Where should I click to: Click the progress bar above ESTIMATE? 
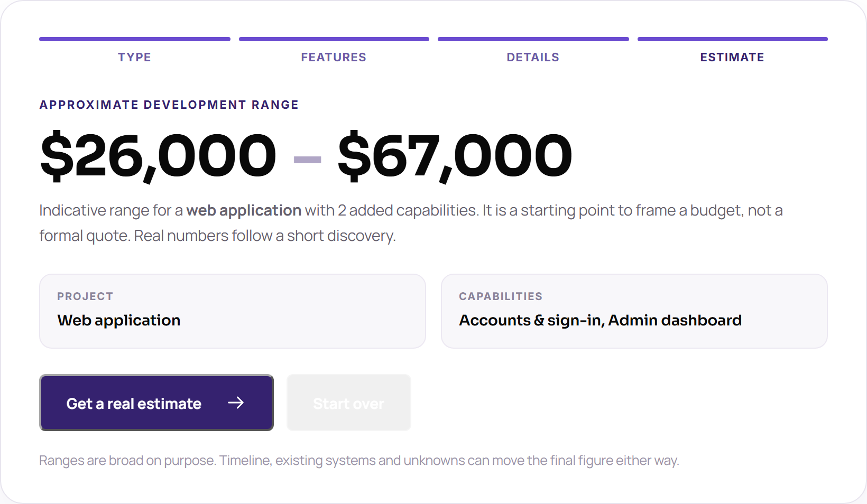[x=733, y=39]
